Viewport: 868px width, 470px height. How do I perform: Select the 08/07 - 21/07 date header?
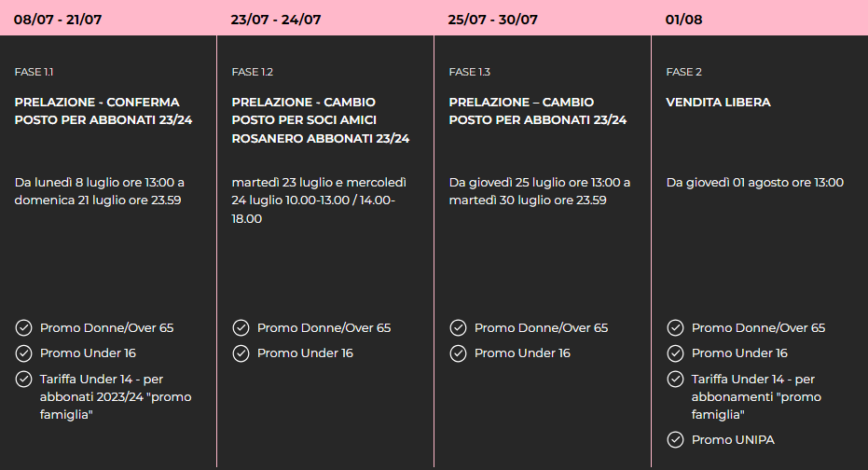click(58, 20)
